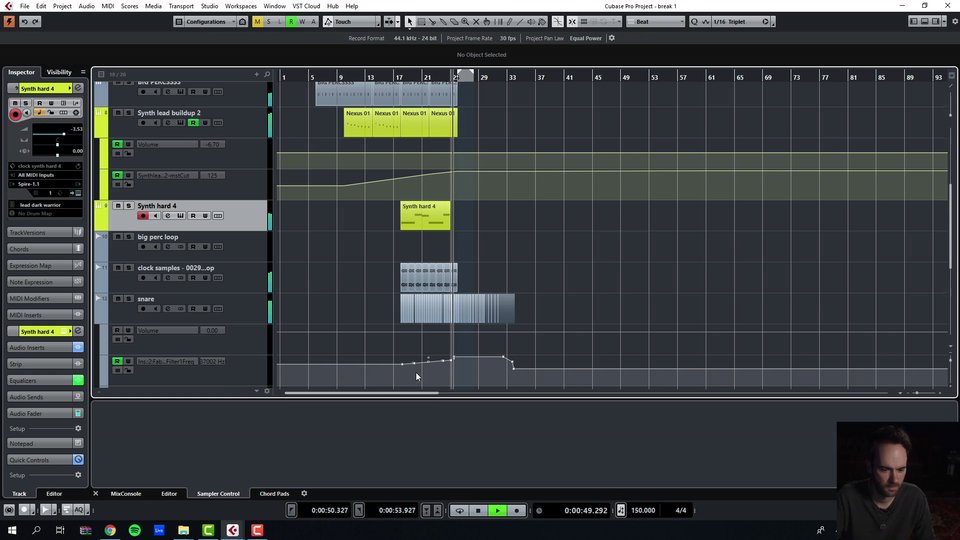Select the Object Selection arrow tool
The image size is (960, 540).
click(410, 21)
